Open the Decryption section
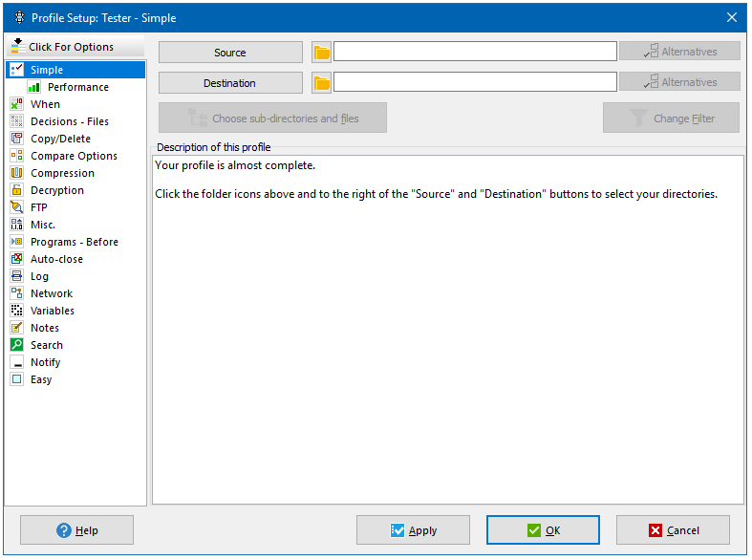 [x=57, y=191]
